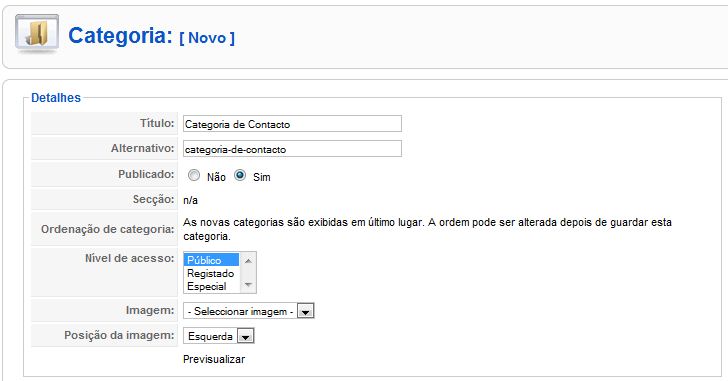
Task: Click the Previsualizar link
Action: coord(214,359)
